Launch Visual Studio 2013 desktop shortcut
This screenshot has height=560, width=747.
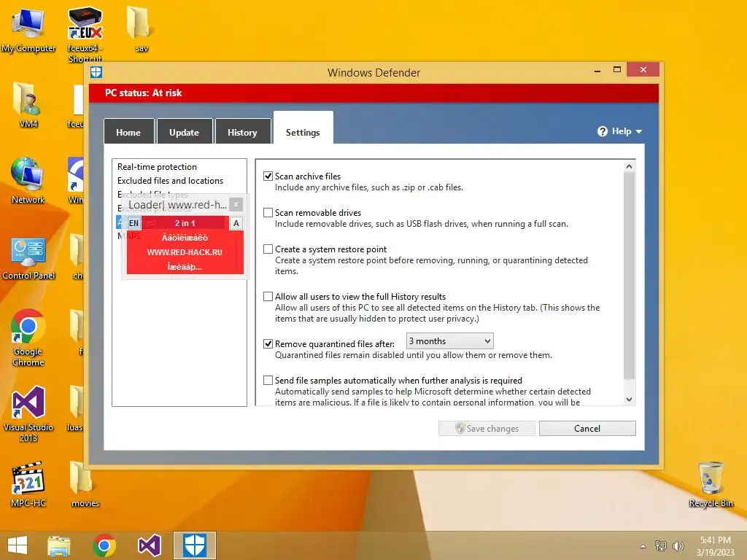(28, 413)
